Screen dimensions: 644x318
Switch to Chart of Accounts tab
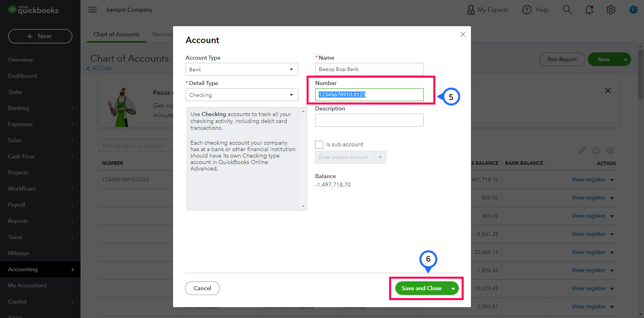point(116,34)
